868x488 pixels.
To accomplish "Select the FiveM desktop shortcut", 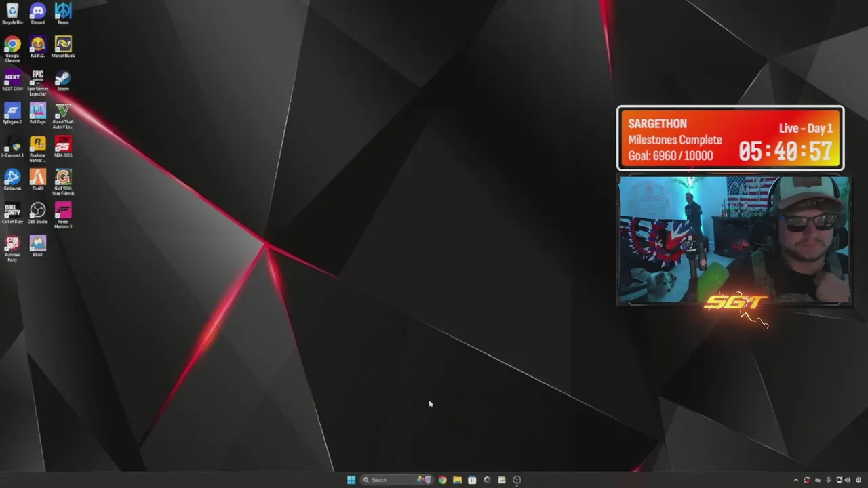I will tap(38, 180).
